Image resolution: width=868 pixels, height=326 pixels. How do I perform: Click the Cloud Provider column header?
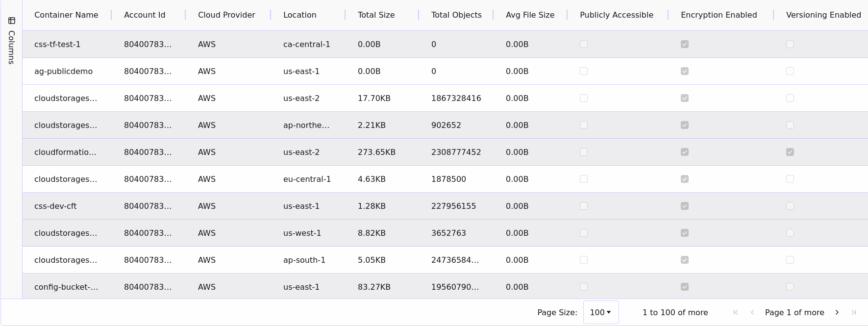point(226,15)
